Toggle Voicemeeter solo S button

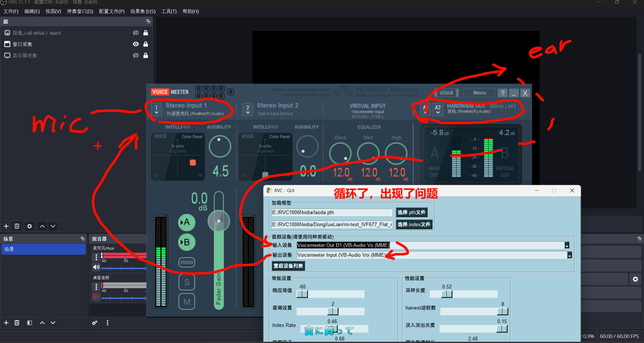tap(187, 282)
